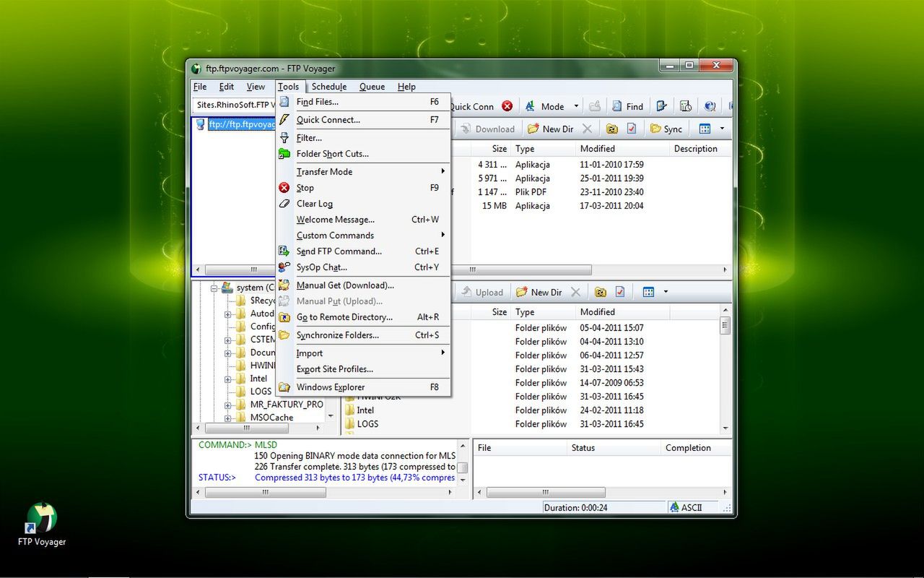Viewport: 924px width, 578px height.
Task: Open the remote view mode dropdown arrow
Action: (721, 129)
